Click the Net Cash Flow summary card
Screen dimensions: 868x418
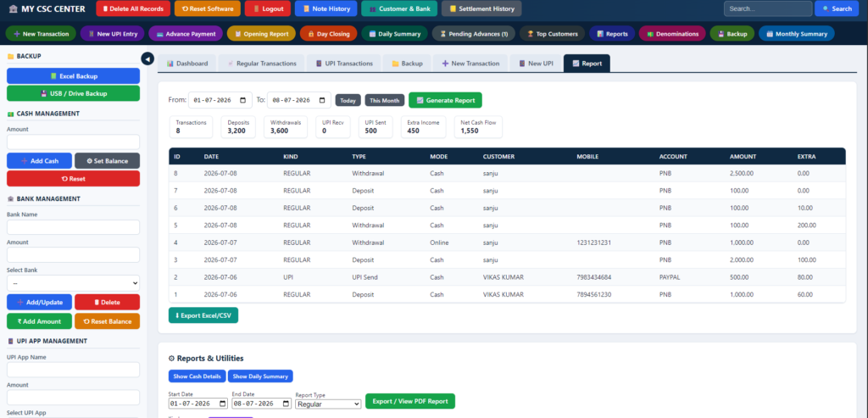tap(478, 127)
